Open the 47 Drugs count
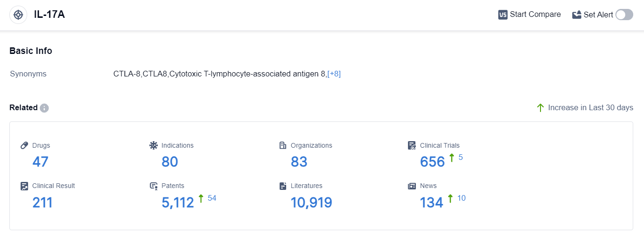Image resolution: width=644 pixels, height=241 pixels. point(40,162)
